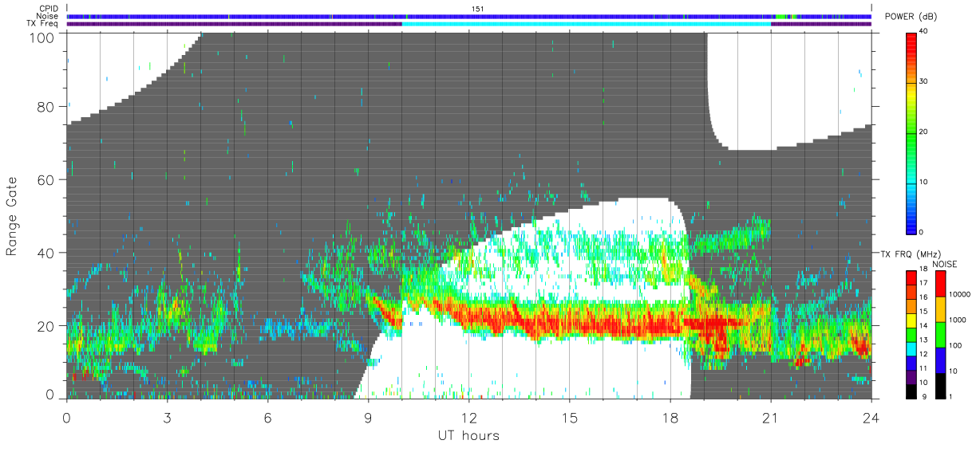The image size is (980, 452).
Task: Click the TX Freq row label
Action: (x=43, y=23)
